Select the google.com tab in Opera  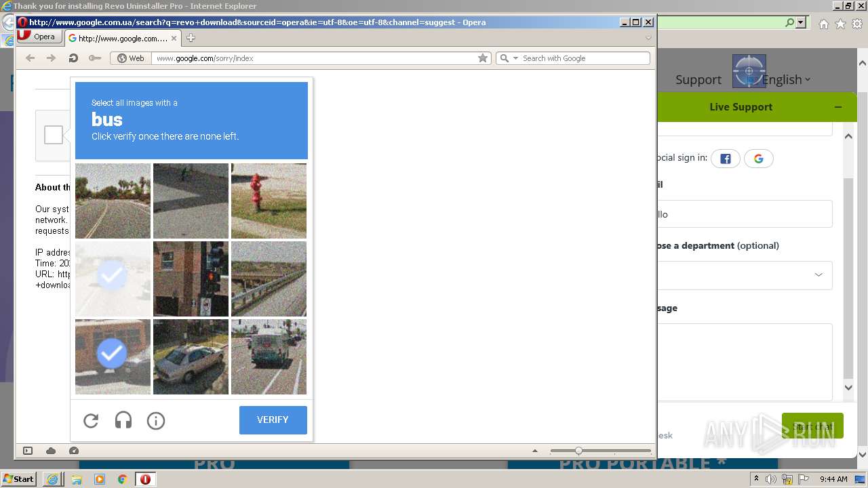point(123,38)
